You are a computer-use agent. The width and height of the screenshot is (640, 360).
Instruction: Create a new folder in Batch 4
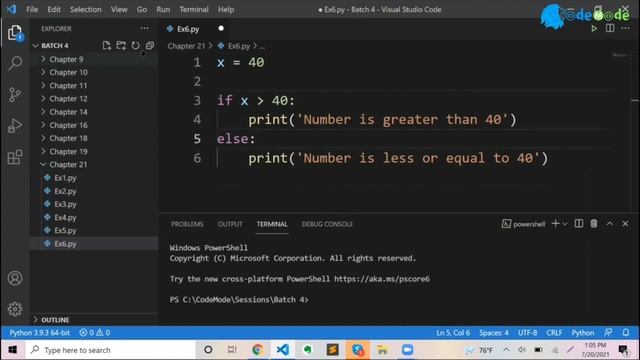click(x=121, y=45)
